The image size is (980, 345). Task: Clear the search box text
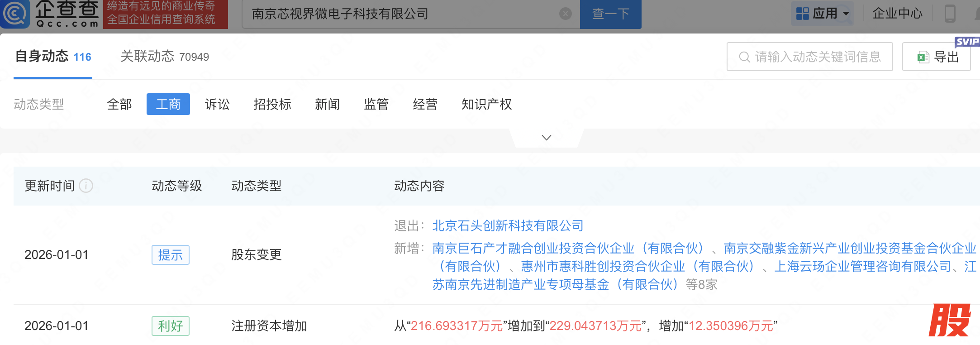pyautogui.click(x=565, y=14)
